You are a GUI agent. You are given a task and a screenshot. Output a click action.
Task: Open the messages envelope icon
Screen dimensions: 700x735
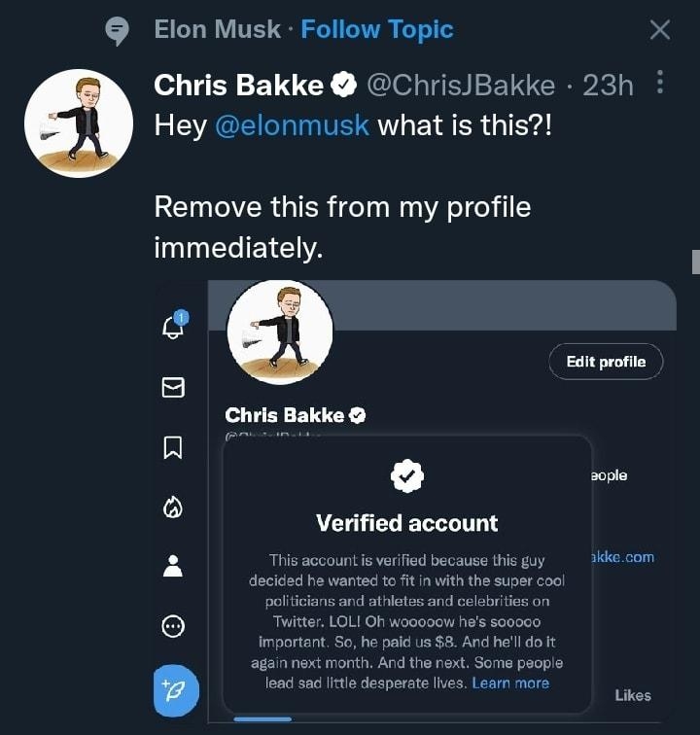coord(173,388)
